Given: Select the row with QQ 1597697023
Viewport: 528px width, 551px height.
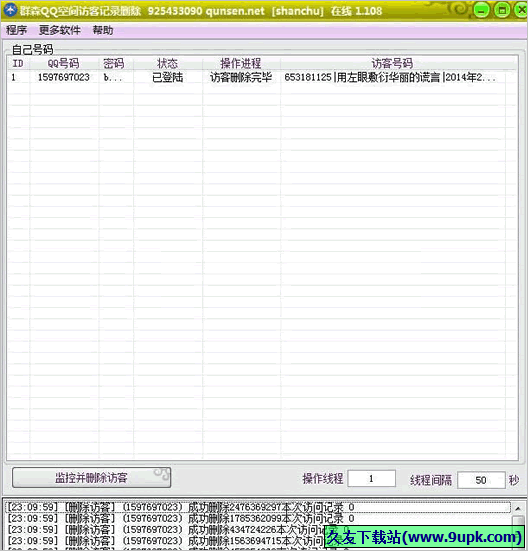Looking at the screenshot, I should [256, 77].
